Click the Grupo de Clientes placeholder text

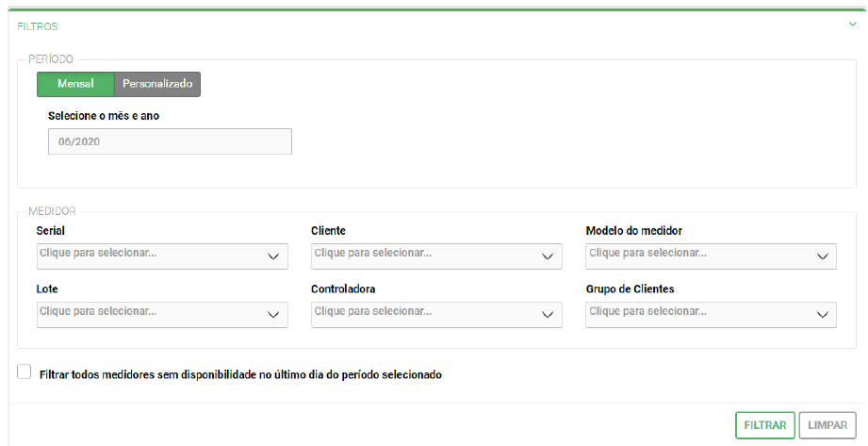(x=647, y=312)
